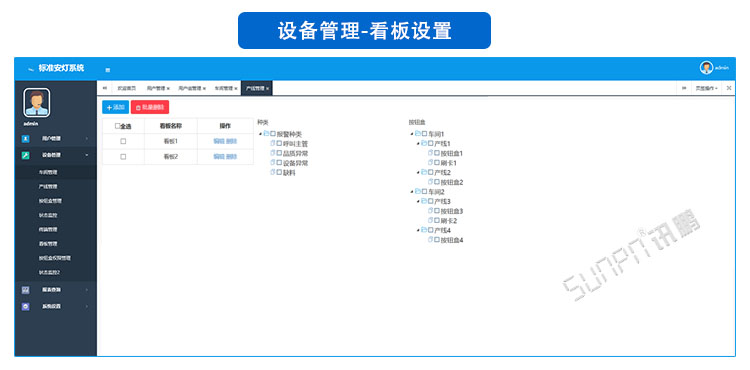The image size is (750, 370).
Task: Close the 车间管理 tab with its x
Action: point(236,89)
